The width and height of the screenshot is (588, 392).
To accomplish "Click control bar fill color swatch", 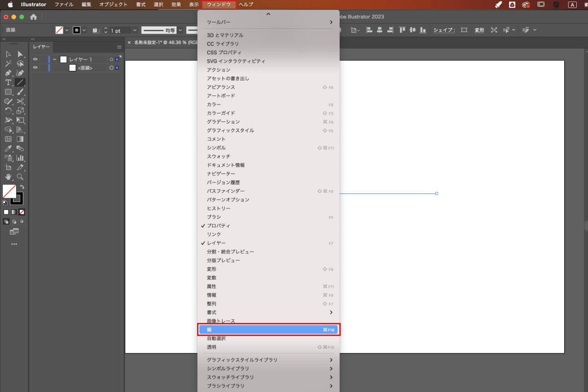I will tap(59, 30).
